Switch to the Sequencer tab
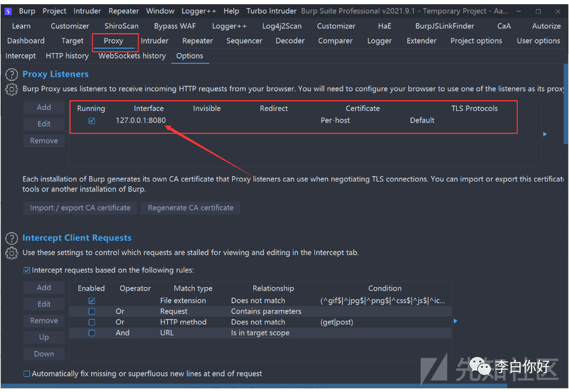The height and width of the screenshot is (392, 569). tap(244, 41)
